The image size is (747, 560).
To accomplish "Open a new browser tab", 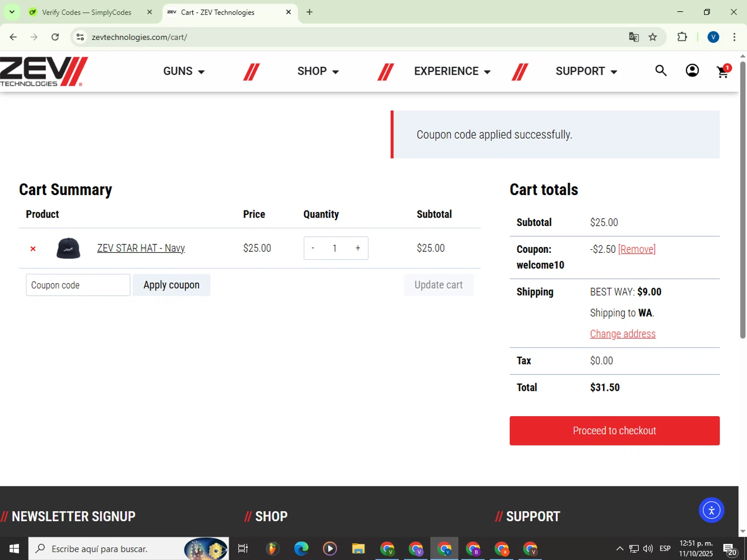I will (x=310, y=12).
